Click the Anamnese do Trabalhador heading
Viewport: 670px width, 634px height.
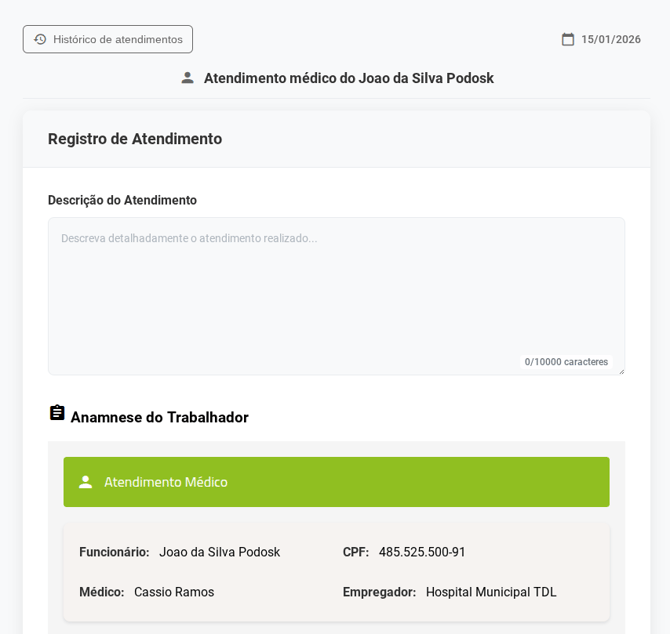coord(159,417)
